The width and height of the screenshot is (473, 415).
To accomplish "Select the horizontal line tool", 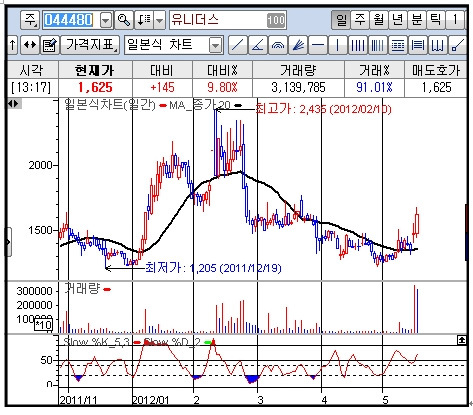I will click(318, 45).
